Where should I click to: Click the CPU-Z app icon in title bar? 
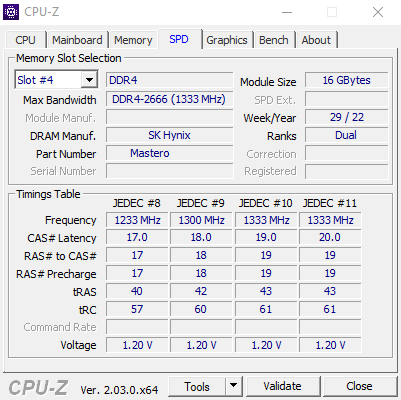coord(11,12)
